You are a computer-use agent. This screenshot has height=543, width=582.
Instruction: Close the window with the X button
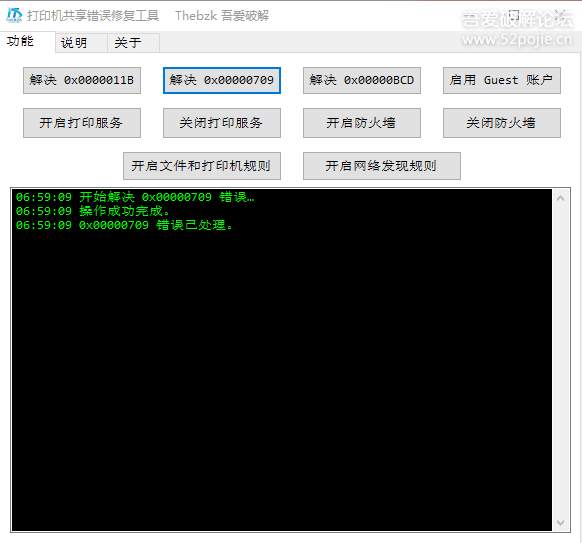(560, 16)
